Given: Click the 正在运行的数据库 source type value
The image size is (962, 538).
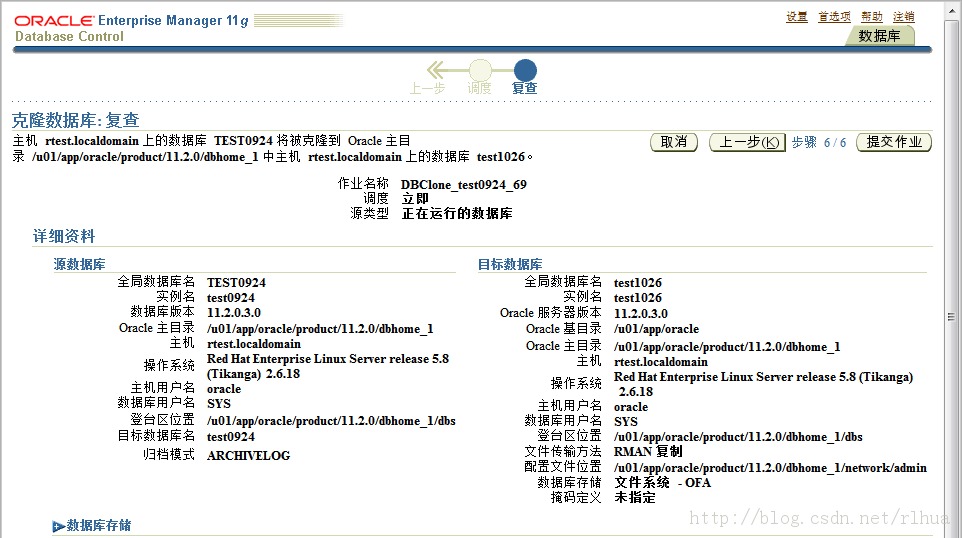Looking at the screenshot, I should pyautogui.click(x=456, y=213).
